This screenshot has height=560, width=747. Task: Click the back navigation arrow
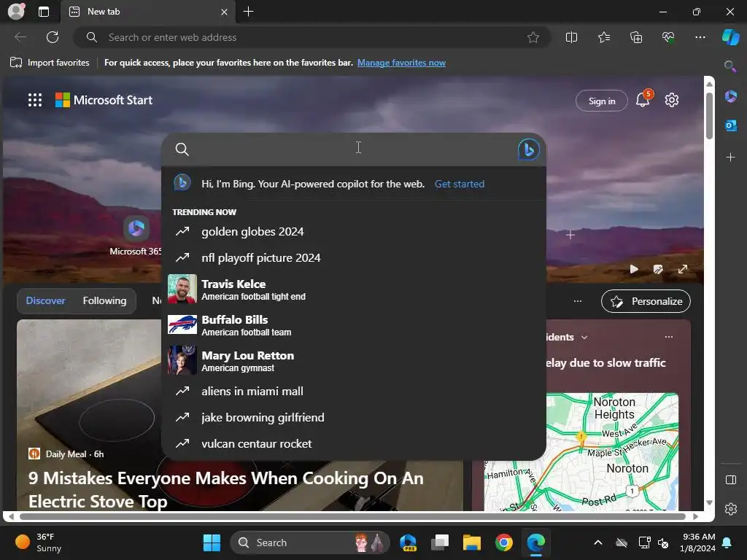coord(20,37)
